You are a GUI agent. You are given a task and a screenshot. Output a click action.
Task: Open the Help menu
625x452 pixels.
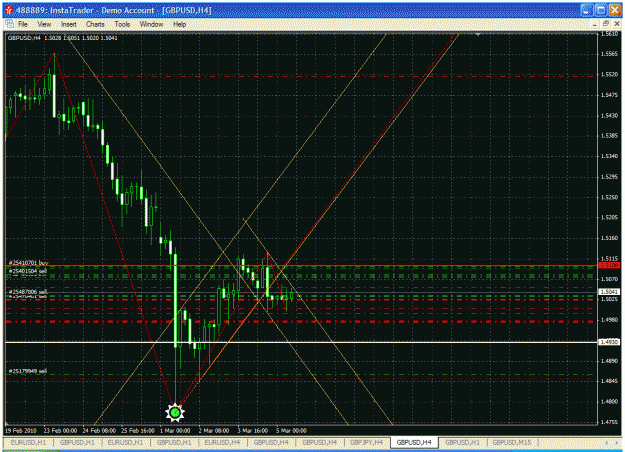(x=179, y=24)
